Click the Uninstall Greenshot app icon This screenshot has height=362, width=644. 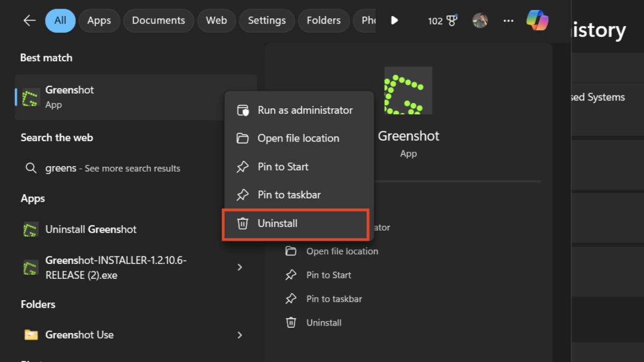31,230
